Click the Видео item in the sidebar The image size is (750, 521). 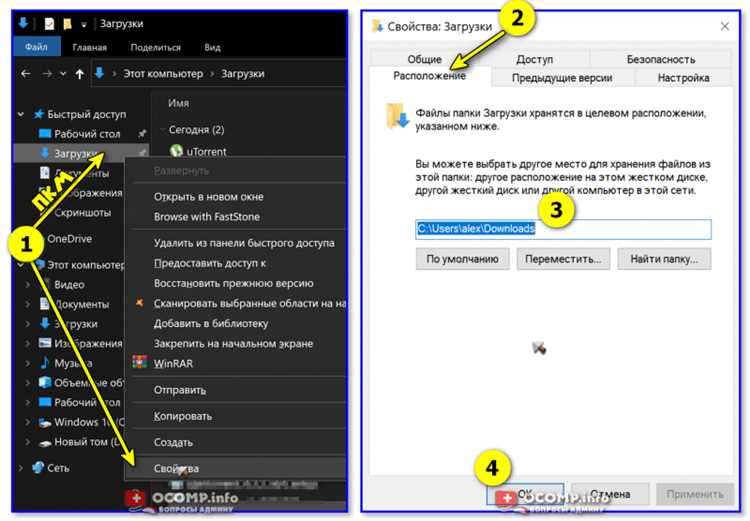[69, 284]
